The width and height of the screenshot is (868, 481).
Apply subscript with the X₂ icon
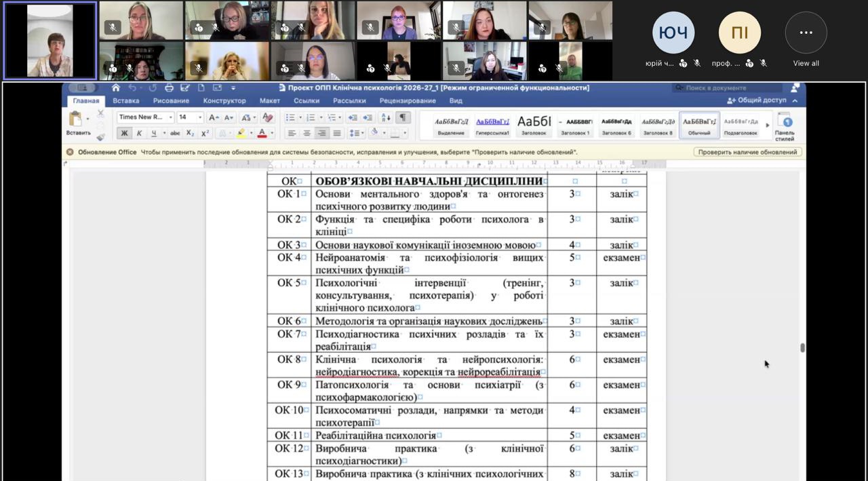[x=191, y=133]
